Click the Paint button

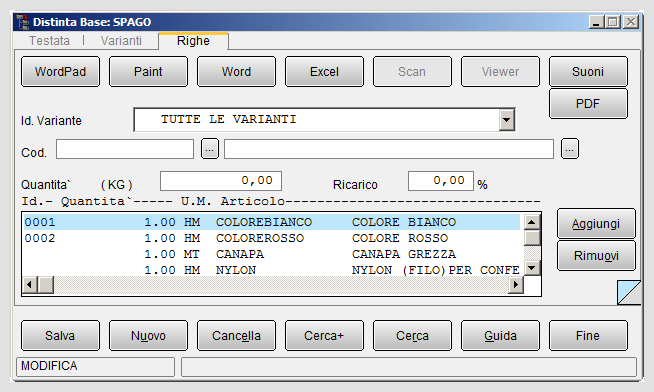148,72
